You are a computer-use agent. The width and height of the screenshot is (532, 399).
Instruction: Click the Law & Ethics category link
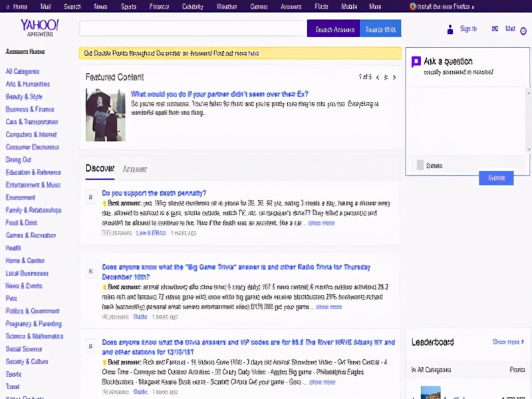[151, 233]
